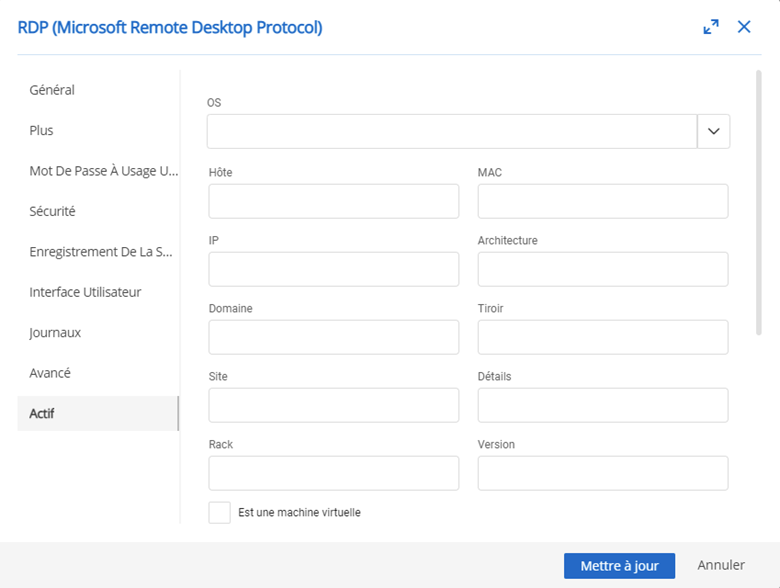
Task: Switch to the Plus section
Action: tap(42, 130)
